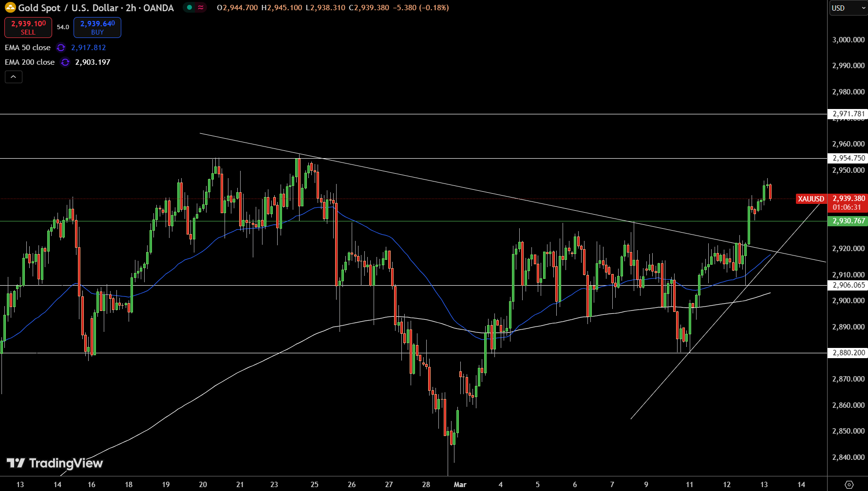
Task: Click the open price O2,944.700 value
Action: coord(237,8)
